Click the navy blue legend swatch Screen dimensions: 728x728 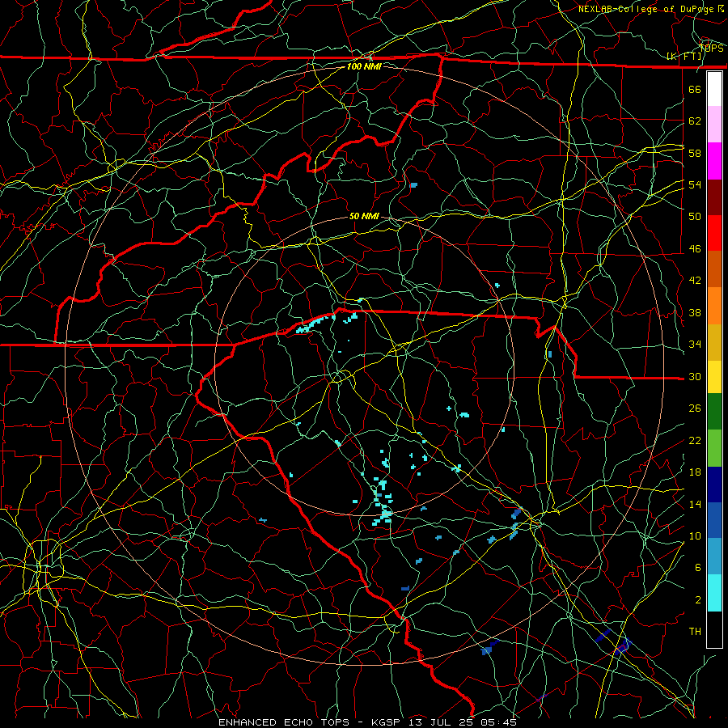point(714,485)
